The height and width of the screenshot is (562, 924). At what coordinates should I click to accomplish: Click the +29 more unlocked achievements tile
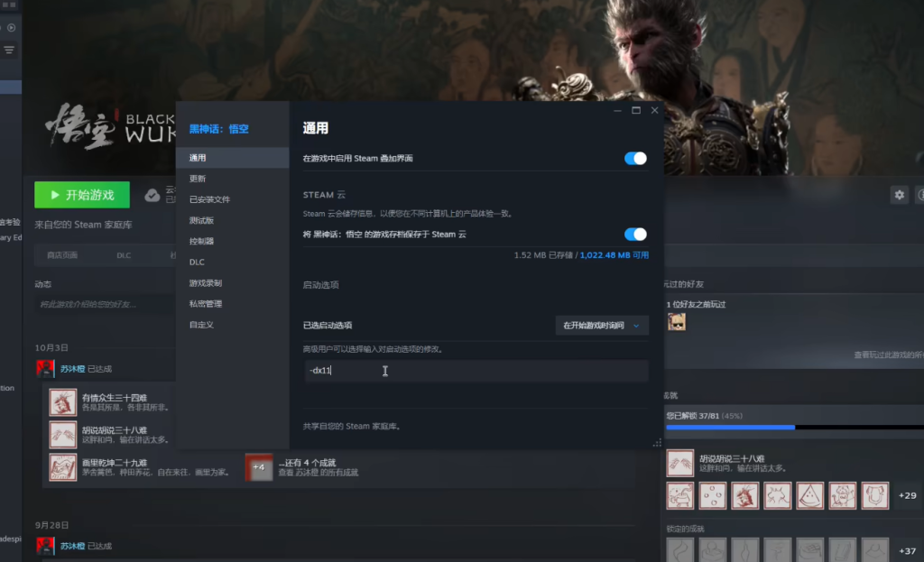[x=907, y=495]
